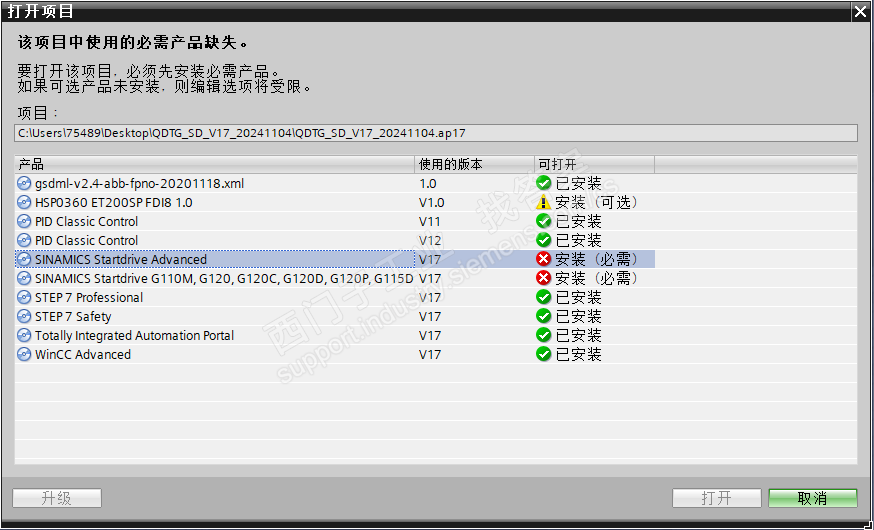The image size is (874, 530).
Task: Click yellow warning icon for HSP0360 row
Action: coord(543,202)
